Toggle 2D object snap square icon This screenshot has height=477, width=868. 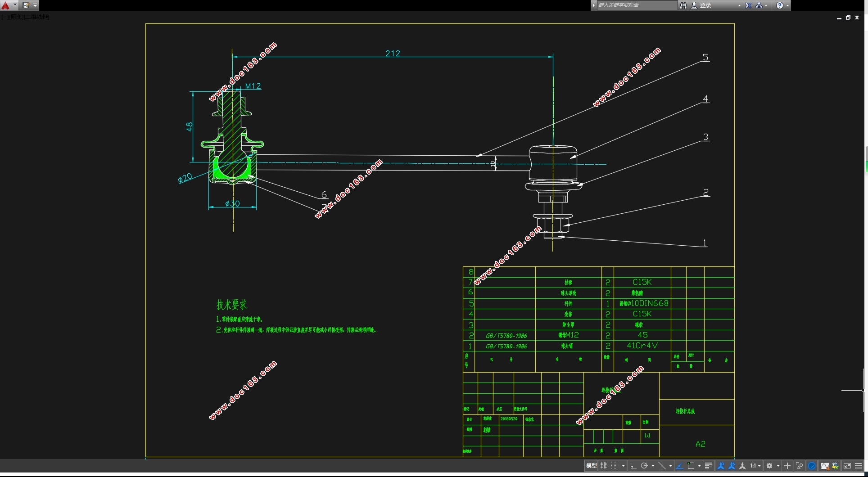coord(691,466)
